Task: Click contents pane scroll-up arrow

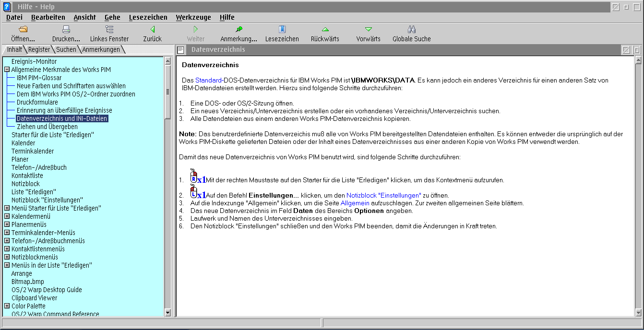Action: (167, 60)
